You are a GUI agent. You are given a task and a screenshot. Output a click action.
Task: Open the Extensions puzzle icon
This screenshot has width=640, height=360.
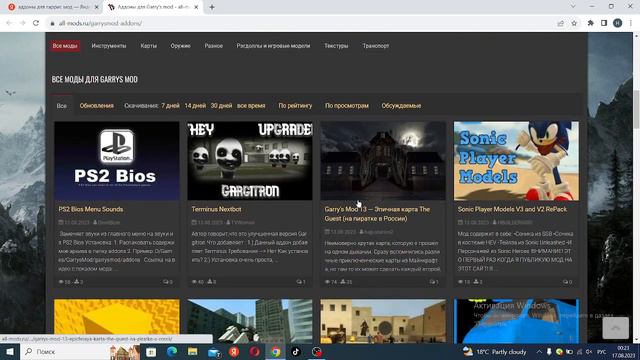click(591, 23)
